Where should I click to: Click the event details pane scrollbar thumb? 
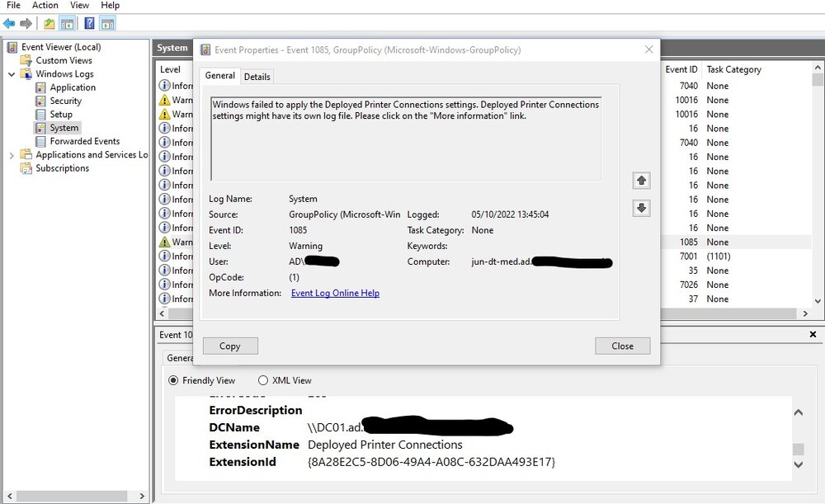[x=798, y=449]
